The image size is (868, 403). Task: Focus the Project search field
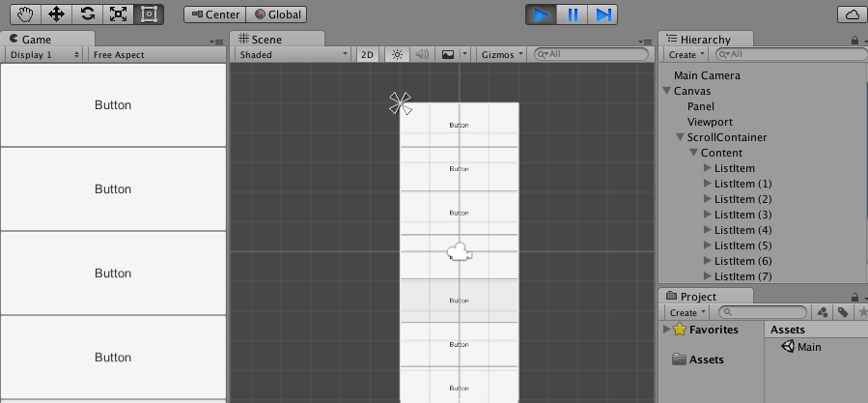(x=762, y=312)
